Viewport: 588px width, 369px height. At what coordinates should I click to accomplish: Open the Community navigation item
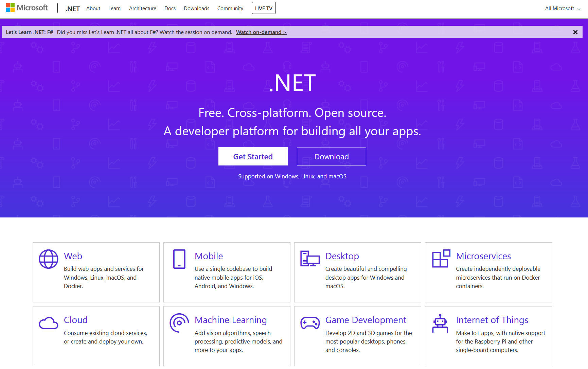coord(230,8)
